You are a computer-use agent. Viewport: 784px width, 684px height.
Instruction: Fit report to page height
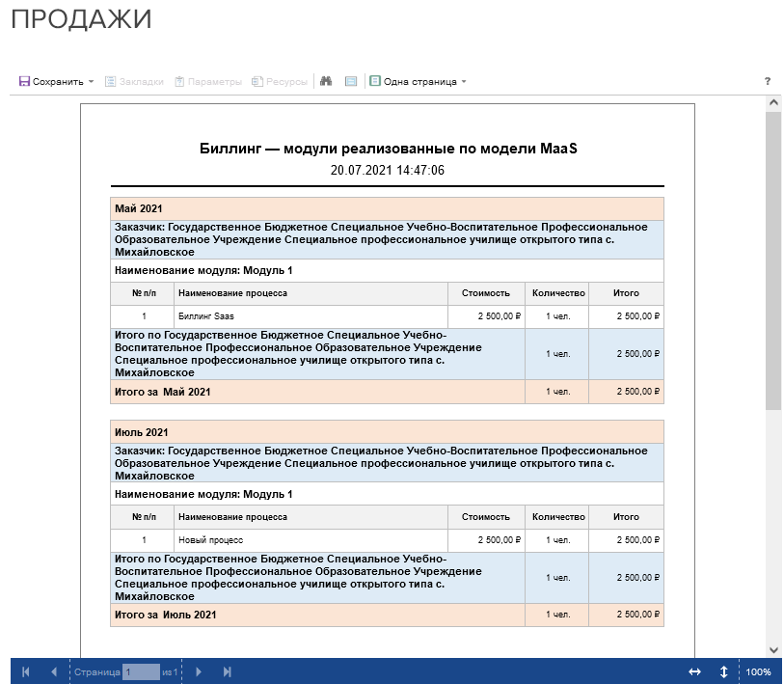tap(723, 671)
